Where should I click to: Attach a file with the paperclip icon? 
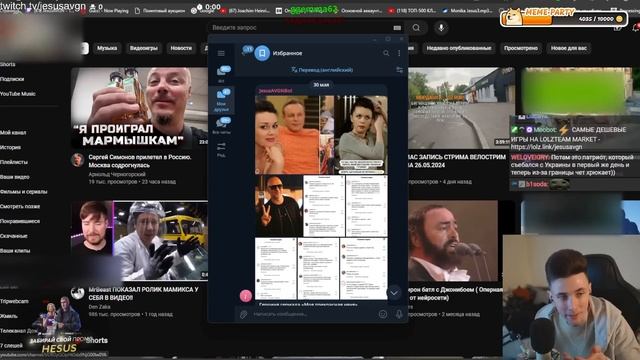click(244, 314)
